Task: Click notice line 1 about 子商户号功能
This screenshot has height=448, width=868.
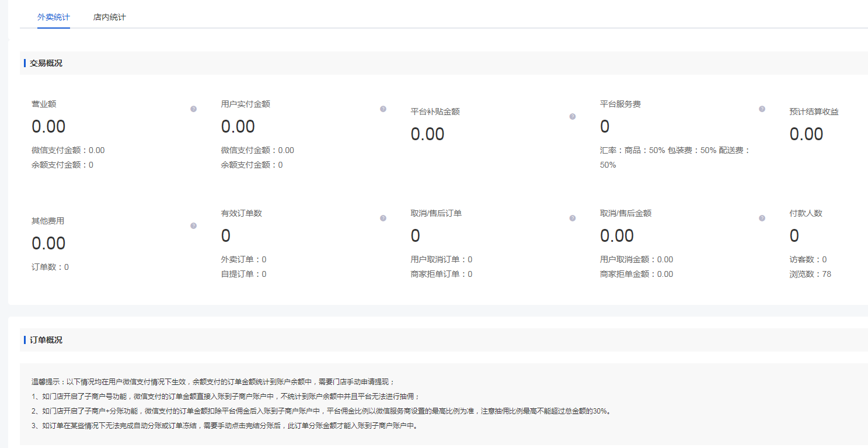Action: click(x=226, y=396)
